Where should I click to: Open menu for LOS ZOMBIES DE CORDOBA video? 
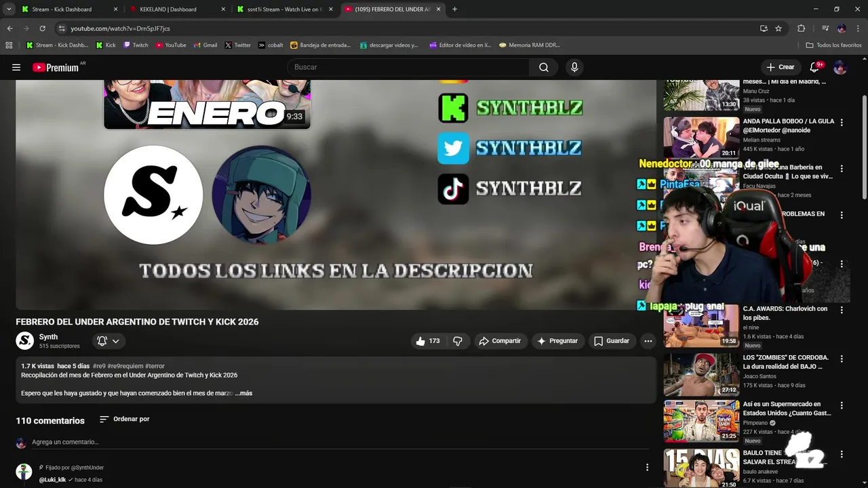coord(842,359)
